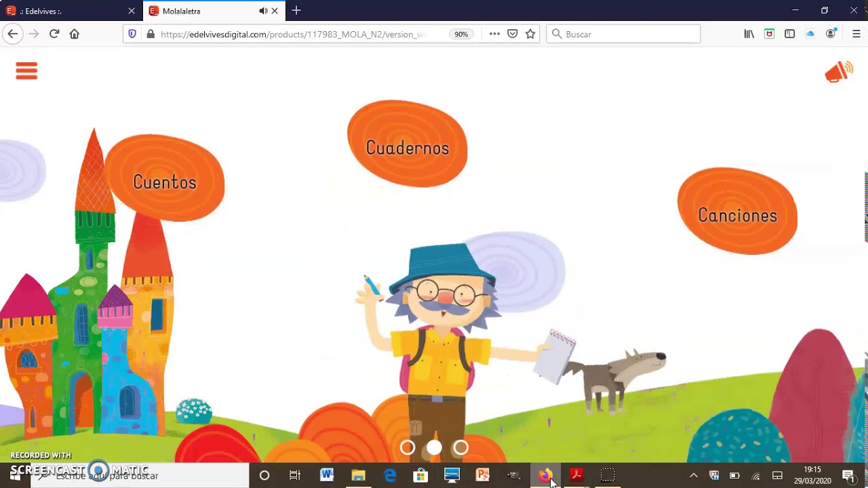Bookmark this page with the star

(530, 34)
